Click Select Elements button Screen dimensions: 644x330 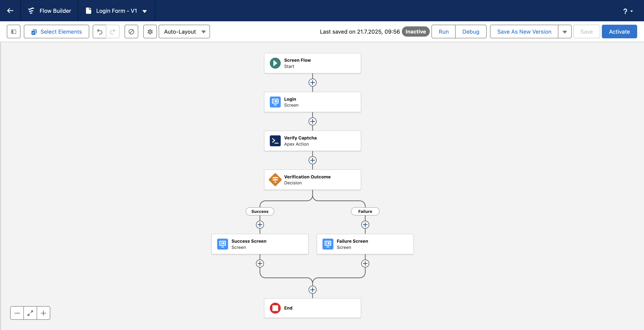pos(56,32)
